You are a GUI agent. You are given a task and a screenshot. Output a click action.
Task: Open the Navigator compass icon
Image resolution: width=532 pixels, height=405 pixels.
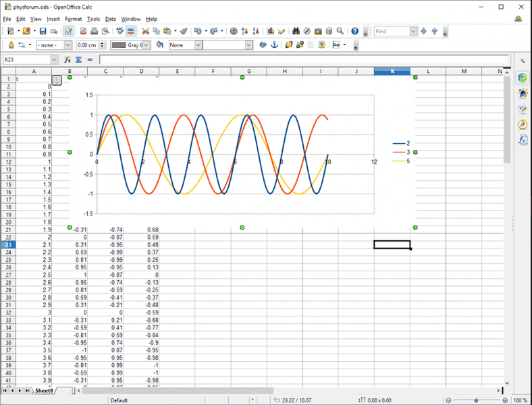307,31
